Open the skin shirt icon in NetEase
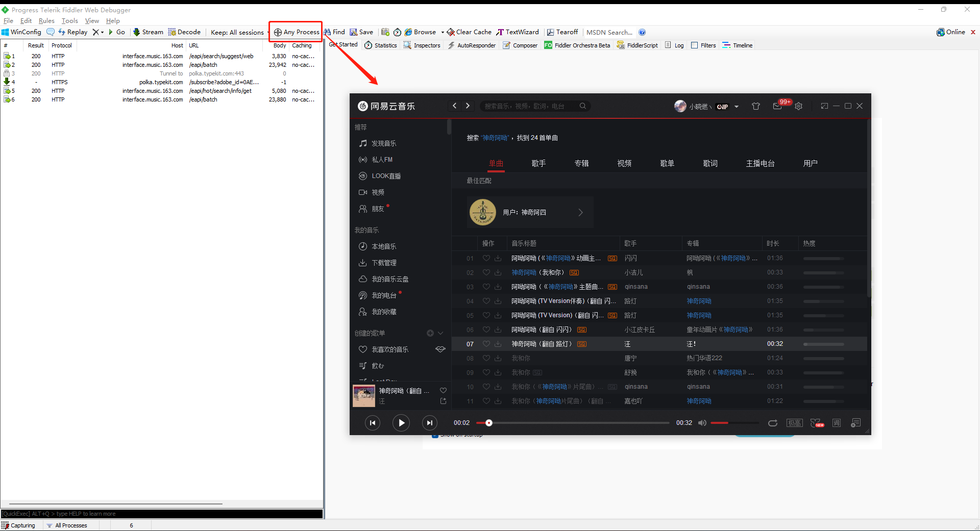Viewport: 980px width, 531px height. tap(756, 106)
